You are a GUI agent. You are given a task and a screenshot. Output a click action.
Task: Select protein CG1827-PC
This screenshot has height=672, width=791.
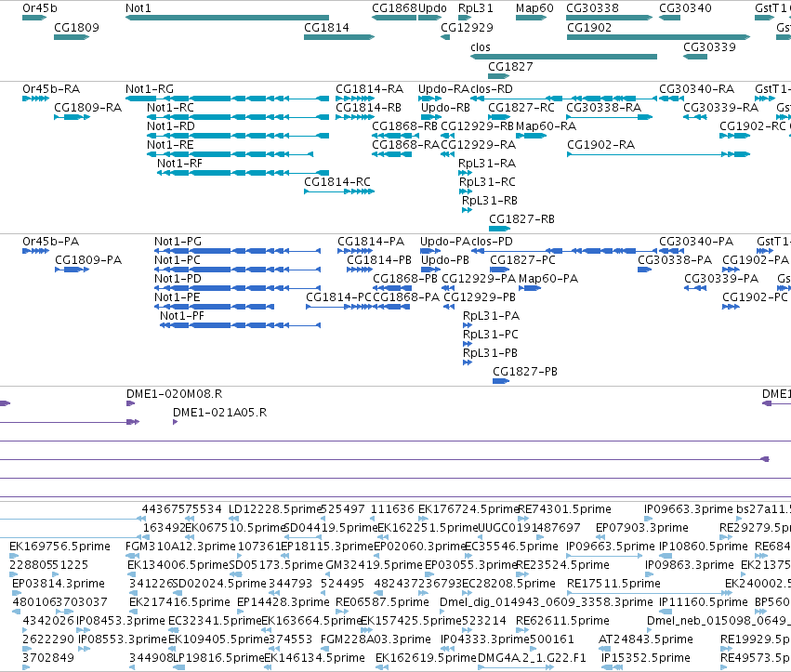[x=522, y=260]
